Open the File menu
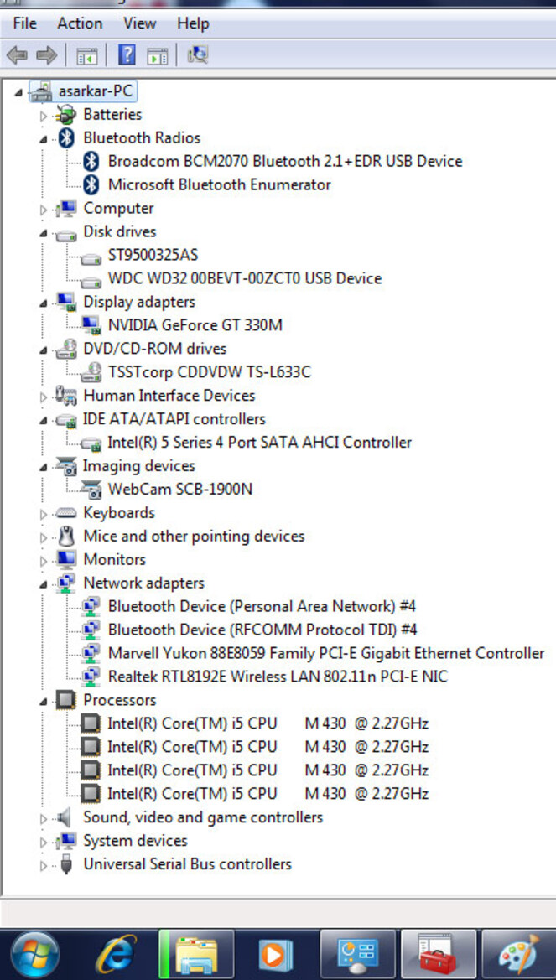 click(24, 23)
